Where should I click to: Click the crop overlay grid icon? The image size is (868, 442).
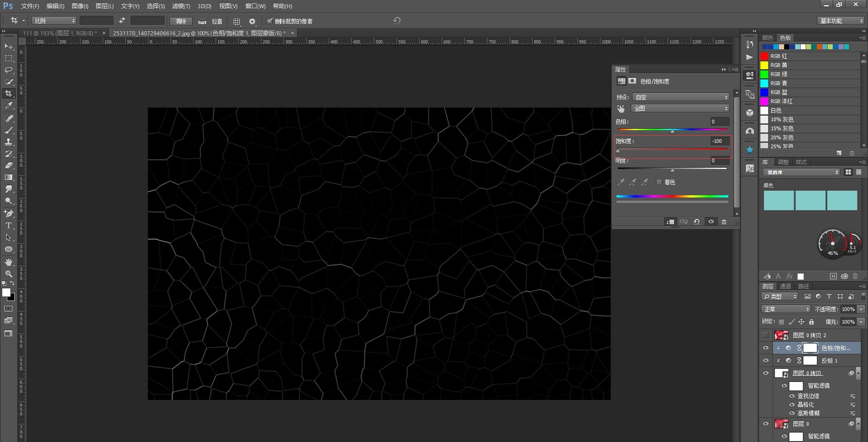point(236,21)
